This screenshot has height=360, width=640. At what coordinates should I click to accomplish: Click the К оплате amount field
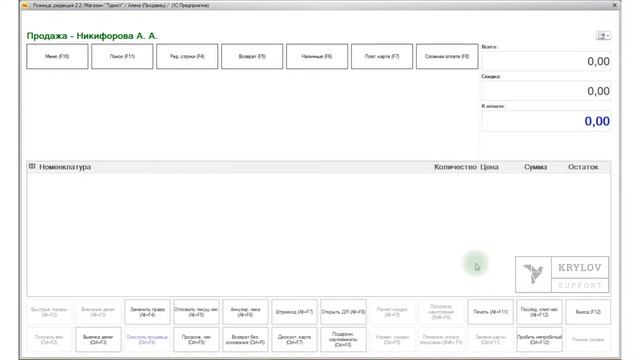(546, 121)
